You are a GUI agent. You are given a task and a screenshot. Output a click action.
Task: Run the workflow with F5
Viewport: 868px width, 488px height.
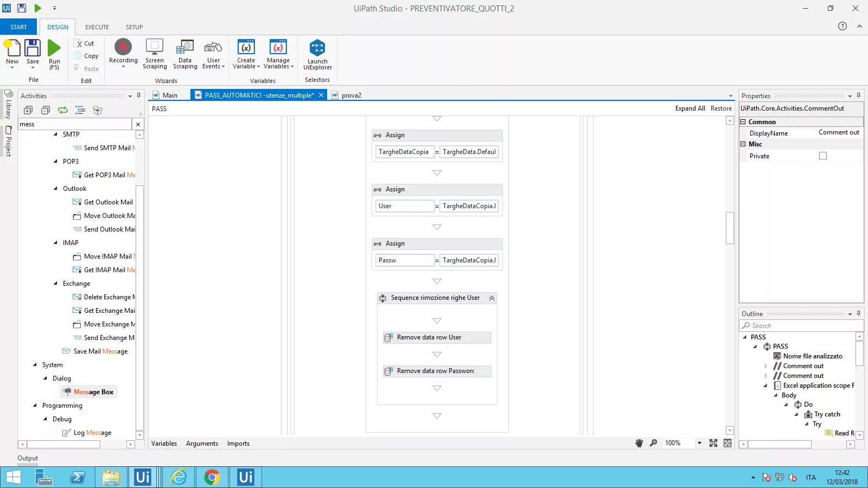coord(54,54)
